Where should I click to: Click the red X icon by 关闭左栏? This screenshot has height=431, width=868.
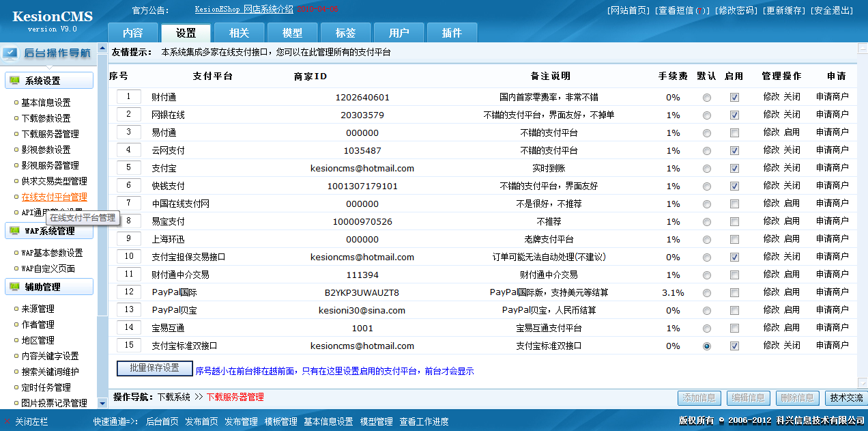(x=8, y=422)
